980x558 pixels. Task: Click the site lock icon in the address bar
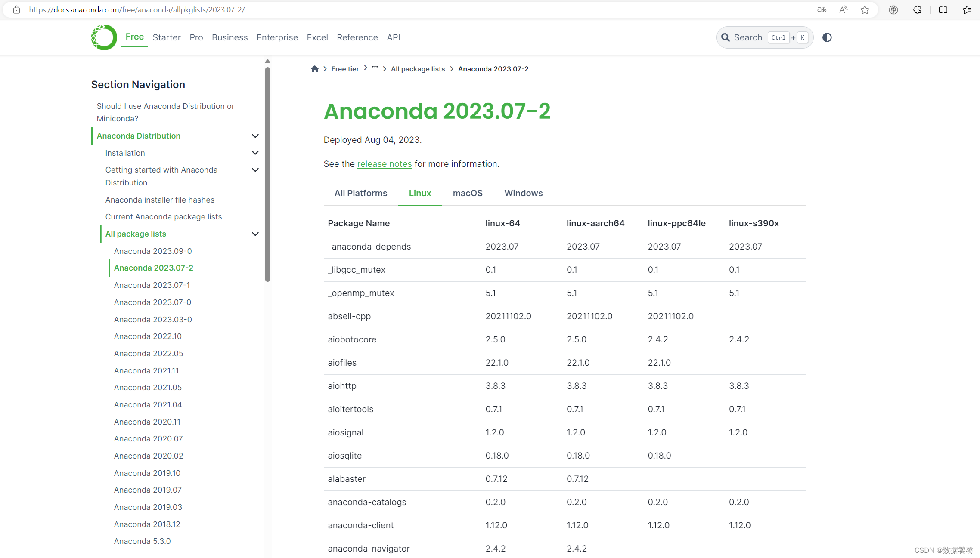pos(16,9)
